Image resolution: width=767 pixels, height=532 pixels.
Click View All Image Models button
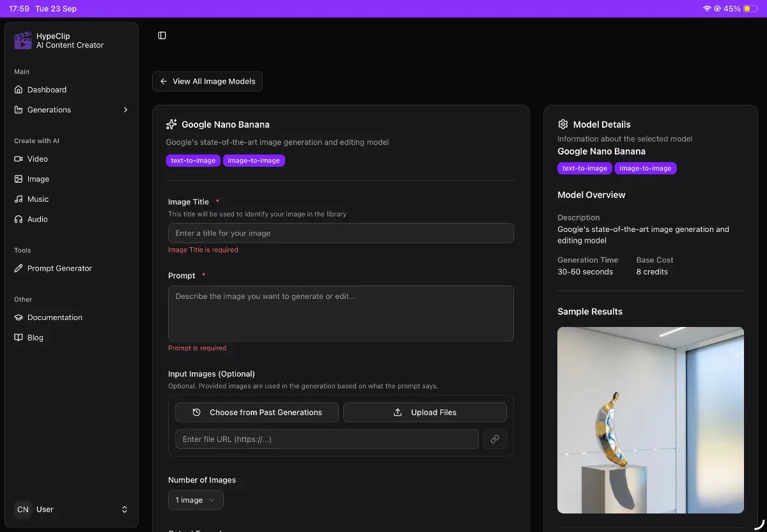point(207,82)
